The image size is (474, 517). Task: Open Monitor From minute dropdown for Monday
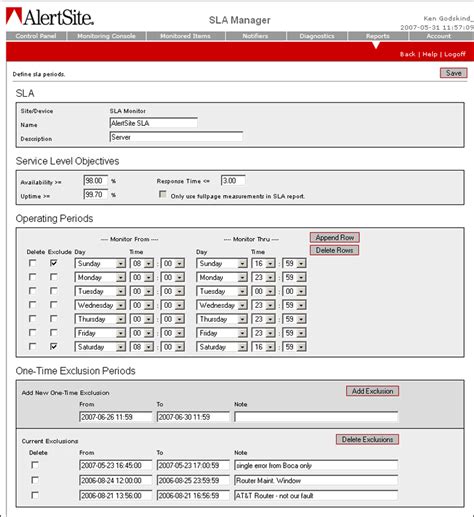173,277
